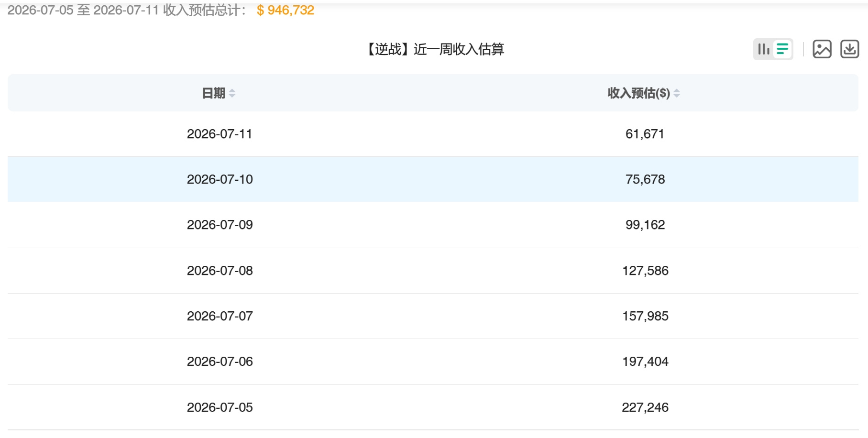Download the revenue data
This screenshot has height=438, width=868.
pyautogui.click(x=850, y=49)
